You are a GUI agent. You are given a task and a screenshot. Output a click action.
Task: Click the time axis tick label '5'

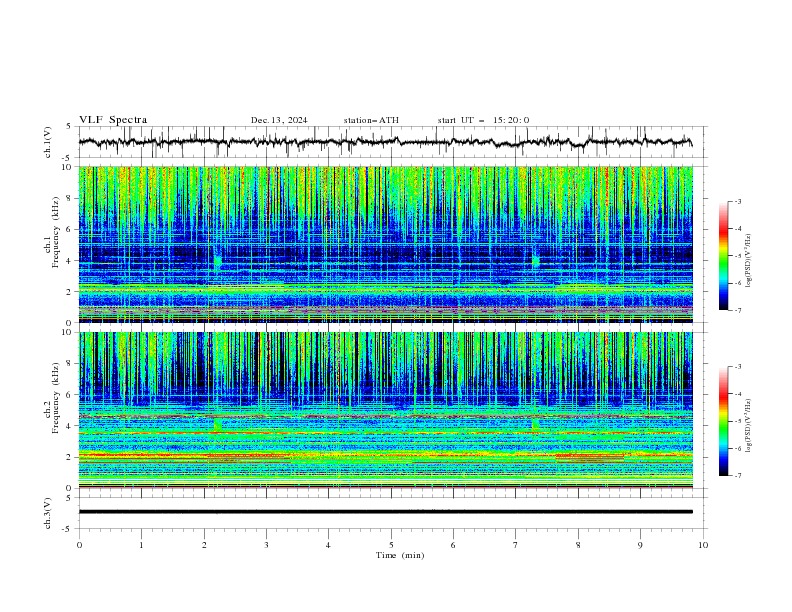(x=391, y=545)
